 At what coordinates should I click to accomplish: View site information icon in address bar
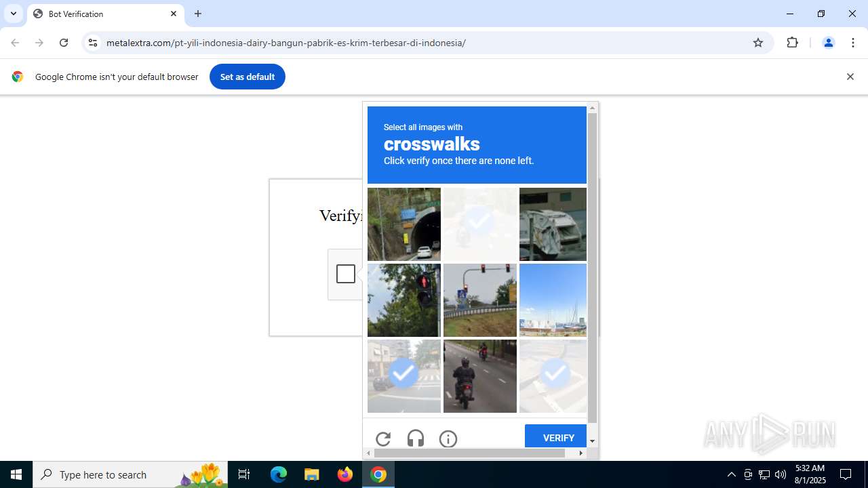tap(93, 43)
